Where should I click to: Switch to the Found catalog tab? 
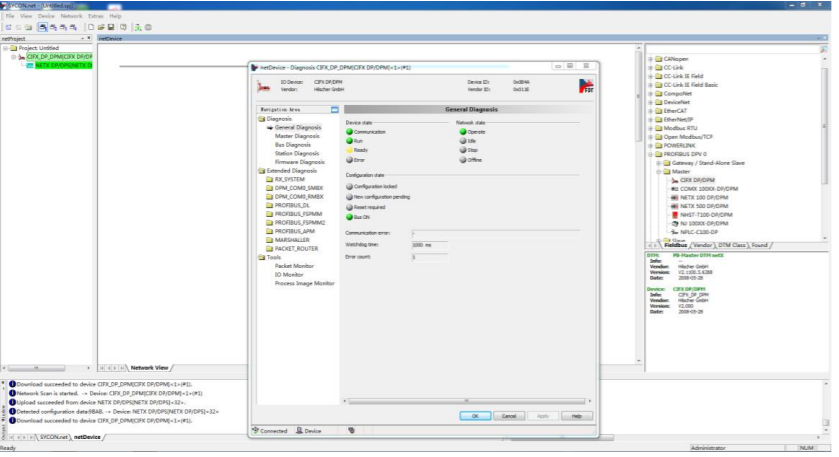coord(759,245)
